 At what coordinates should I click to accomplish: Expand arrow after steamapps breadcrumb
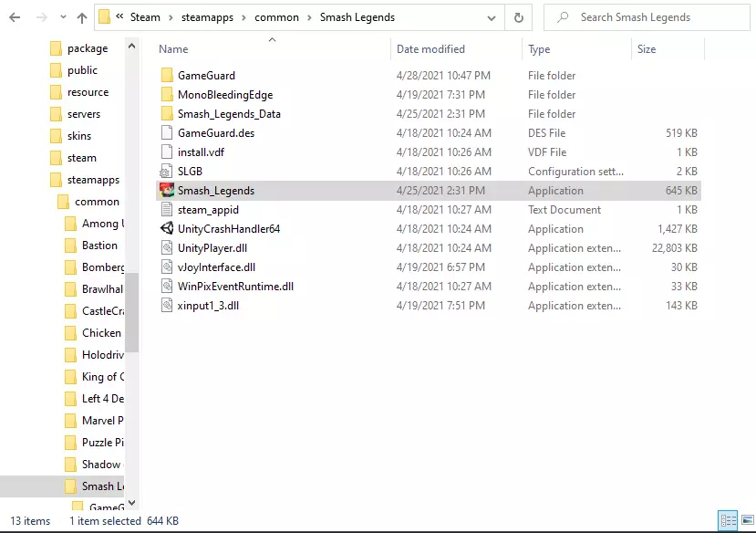pyautogui.click(x=244, y=18)
